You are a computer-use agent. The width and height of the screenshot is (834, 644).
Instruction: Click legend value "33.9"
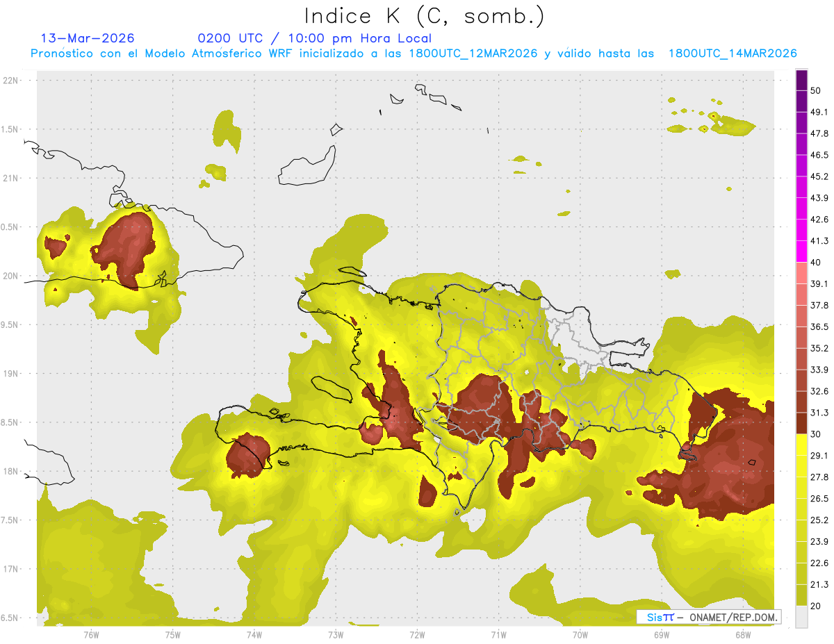[819, 370]
